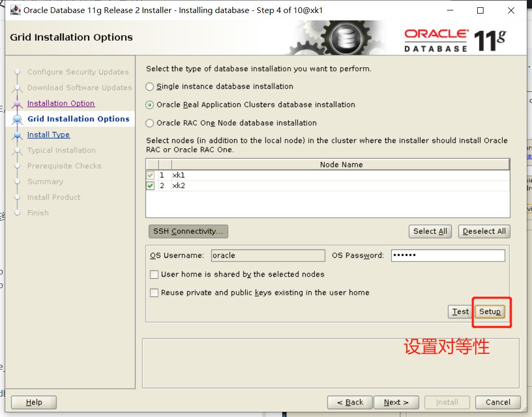Click Setup to configure SSH
Screen dimensions: 532x417
pos(490,312)
